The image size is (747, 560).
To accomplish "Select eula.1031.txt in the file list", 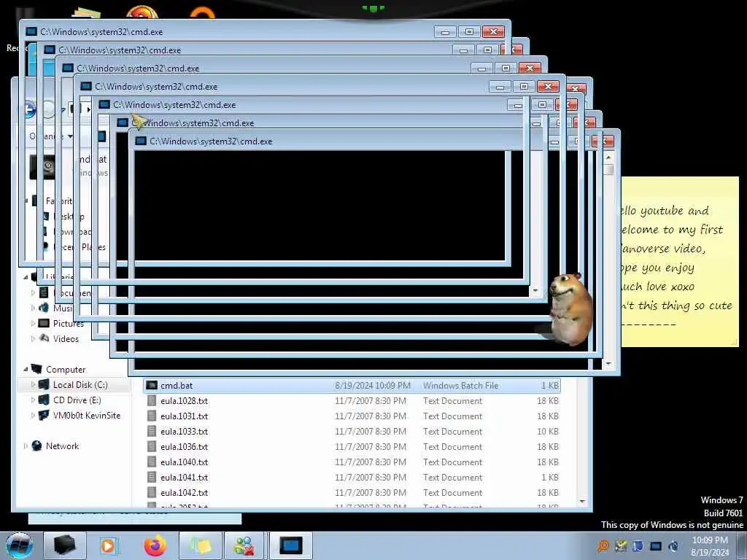I will (352, 416).
